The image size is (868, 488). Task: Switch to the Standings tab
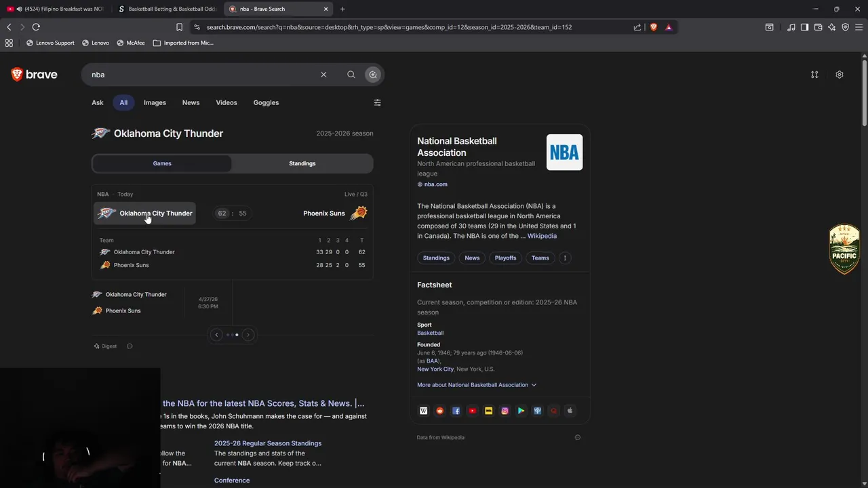pos(302,163)
